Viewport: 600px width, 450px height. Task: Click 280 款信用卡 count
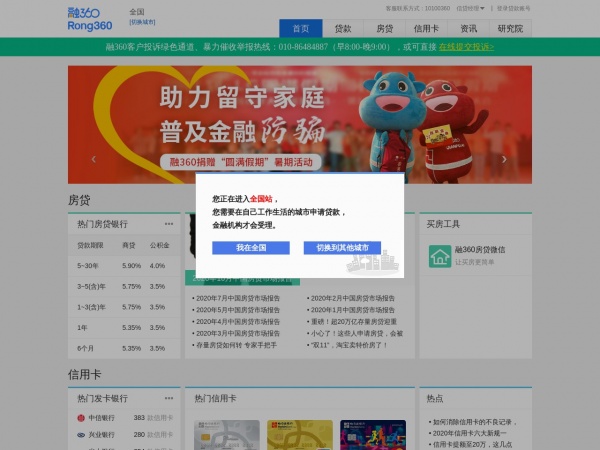[153, 435]
